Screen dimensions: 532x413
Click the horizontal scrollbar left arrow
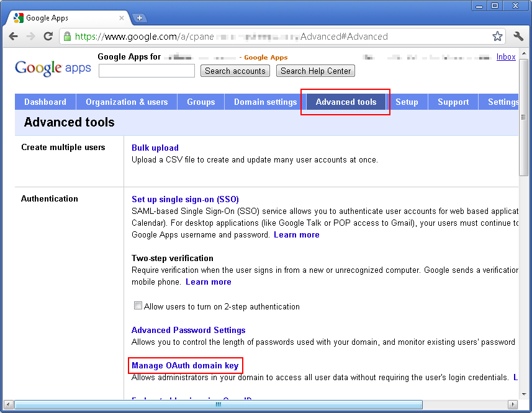click(9, 404)
